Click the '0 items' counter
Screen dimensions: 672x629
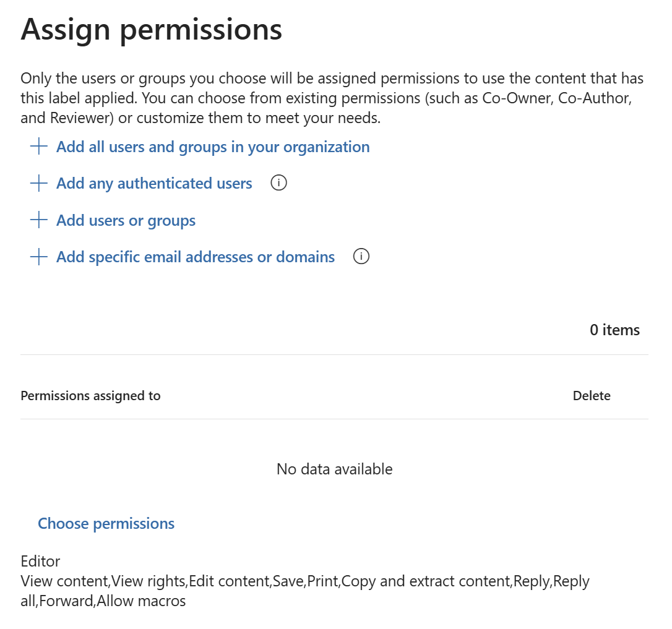pyautogui.click(x=614, y=330)
